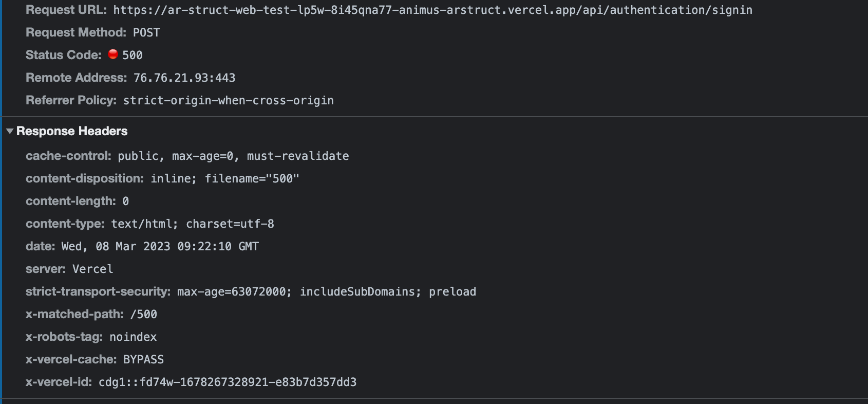Click the content-length header row
The width and height of the screenshot is (868, 404).
(77, 201)
